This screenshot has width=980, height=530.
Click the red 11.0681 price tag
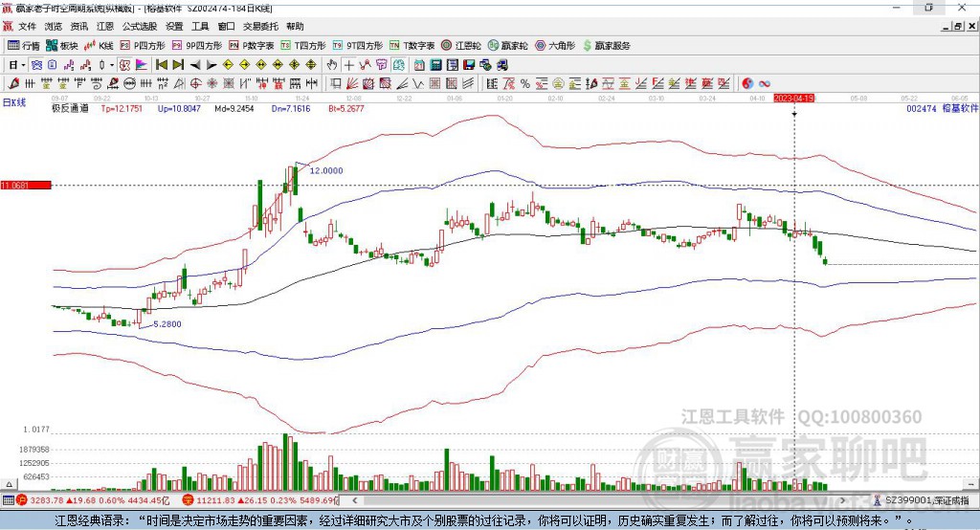[26, 185]
